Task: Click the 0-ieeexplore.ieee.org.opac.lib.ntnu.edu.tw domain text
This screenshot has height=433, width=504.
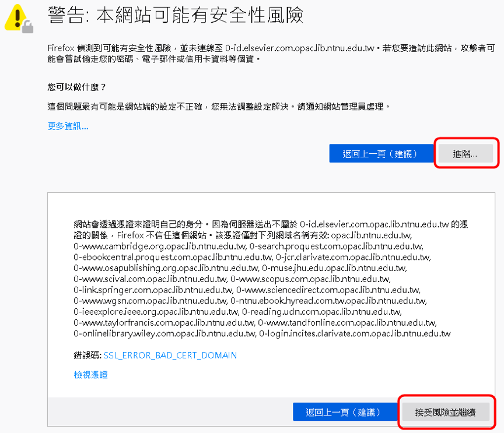Action: [x=156, y=312]
